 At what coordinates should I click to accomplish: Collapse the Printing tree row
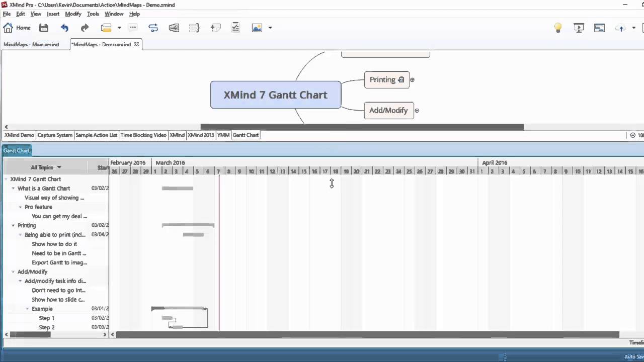tap(13, 225)
